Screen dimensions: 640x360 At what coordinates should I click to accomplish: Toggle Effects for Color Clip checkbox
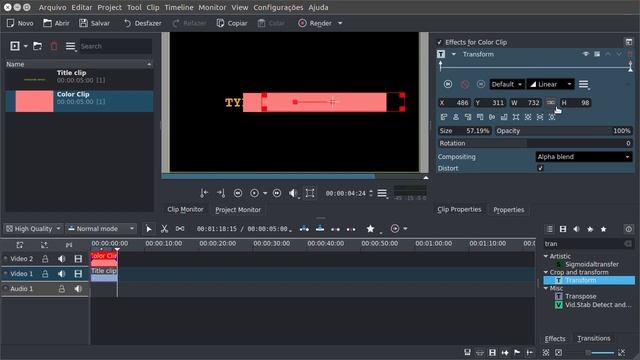coord(440,42)
